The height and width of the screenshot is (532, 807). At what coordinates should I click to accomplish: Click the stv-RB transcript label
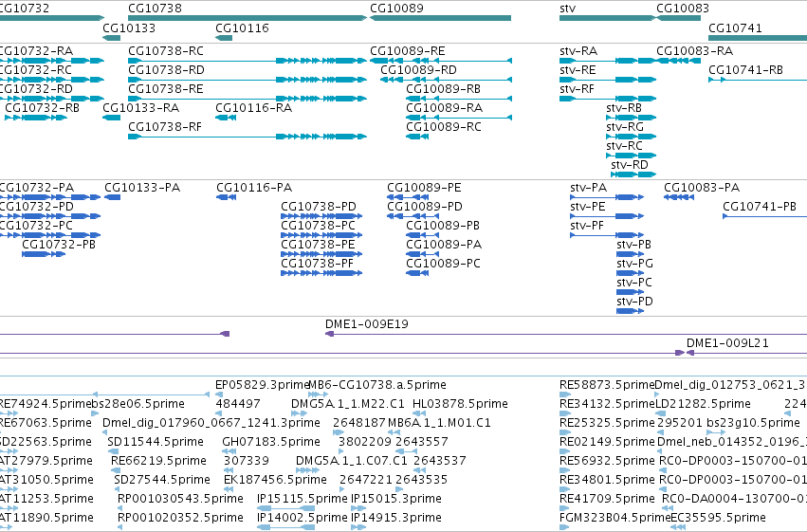pos(624,108)
